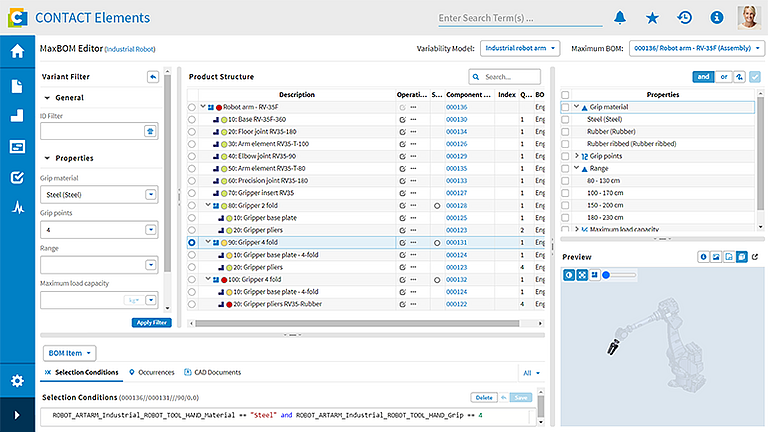This screenshot has width=768, height=432.
Task: Open the user profile avatar
Action: tap(749, 18)
